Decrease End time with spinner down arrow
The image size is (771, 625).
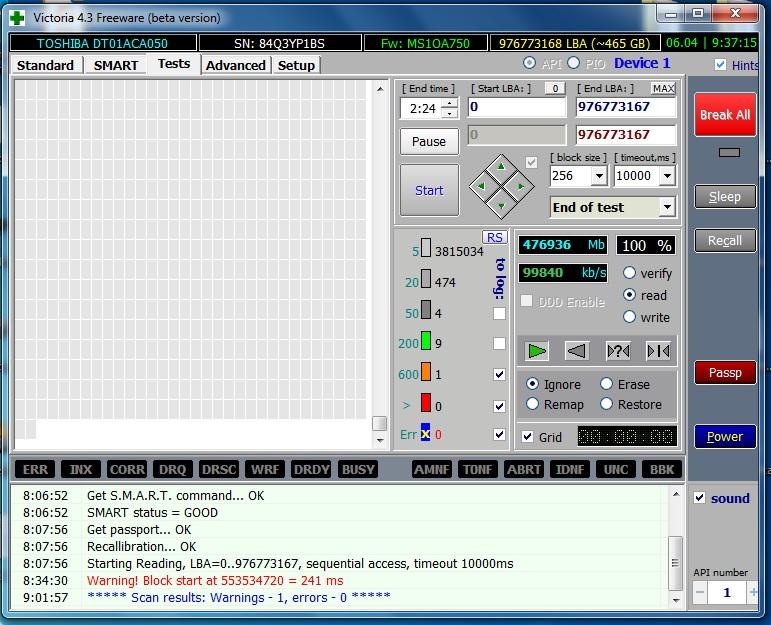(449, 114)
